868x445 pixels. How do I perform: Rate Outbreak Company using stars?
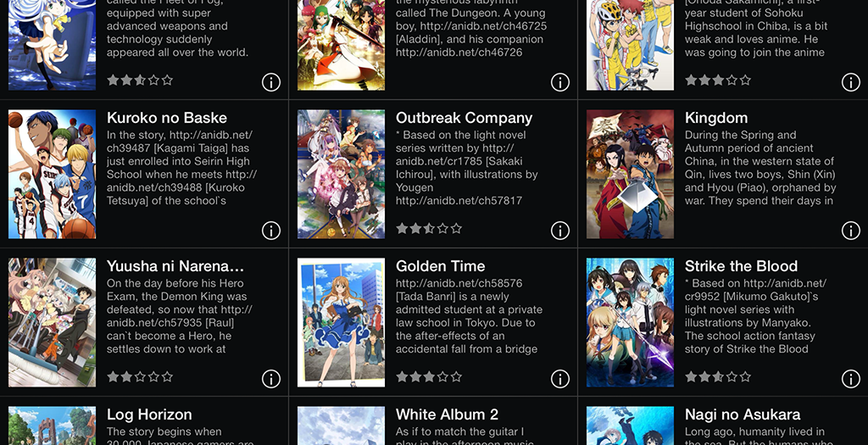(429, 229)
